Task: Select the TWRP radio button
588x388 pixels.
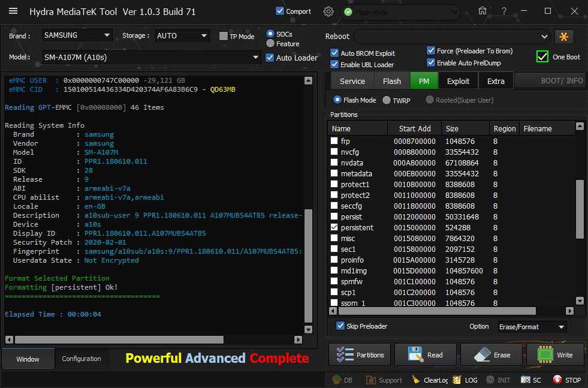Action: [x=387, y=100]
